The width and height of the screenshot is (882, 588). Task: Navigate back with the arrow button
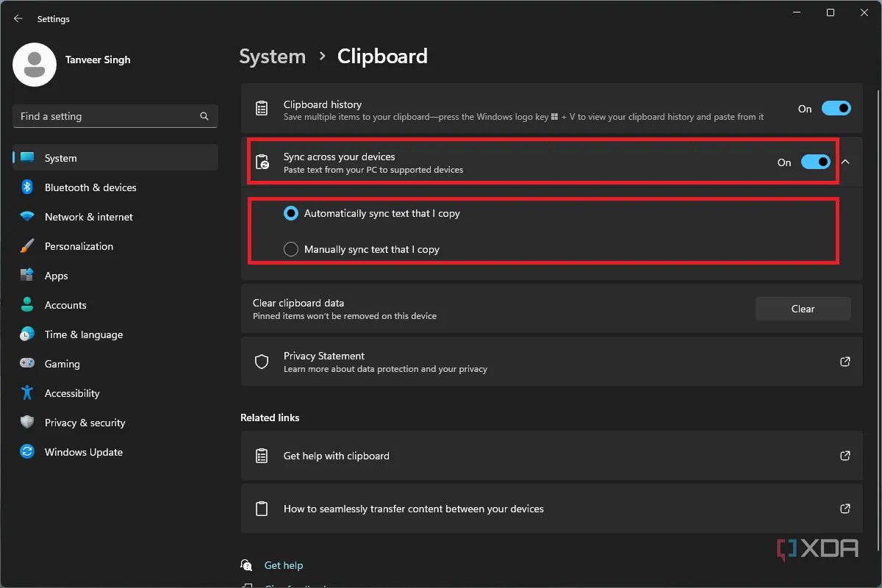pyautogui.click(x=18, y=18)
